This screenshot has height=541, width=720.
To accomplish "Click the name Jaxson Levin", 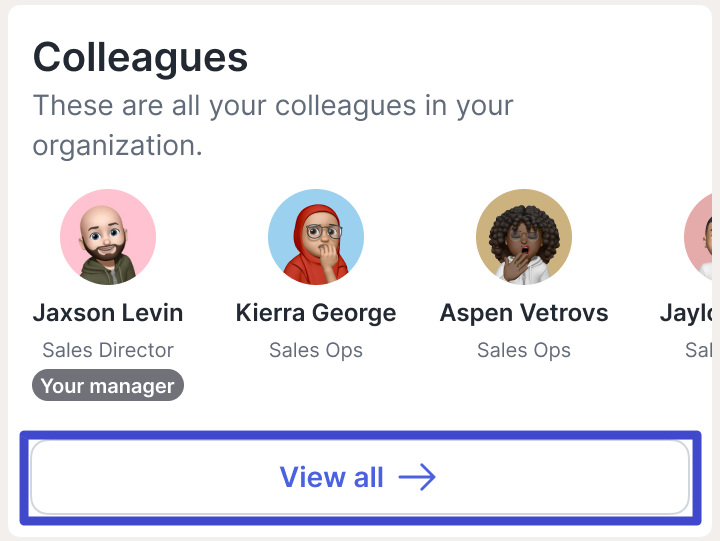I will (108, 313).
